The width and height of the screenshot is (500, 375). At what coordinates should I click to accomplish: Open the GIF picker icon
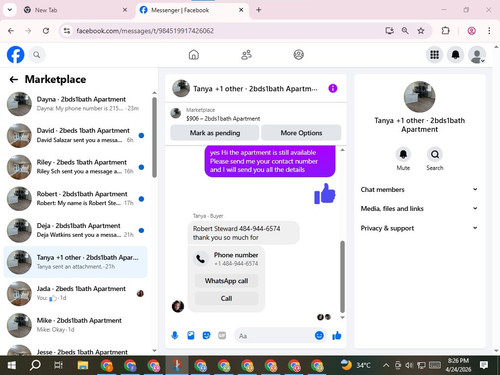pos(222,335)
